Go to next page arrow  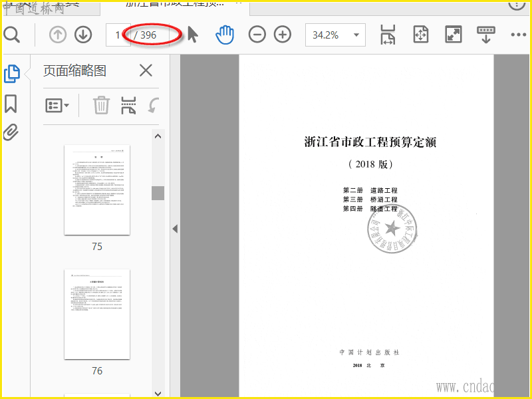coord(83,35)
